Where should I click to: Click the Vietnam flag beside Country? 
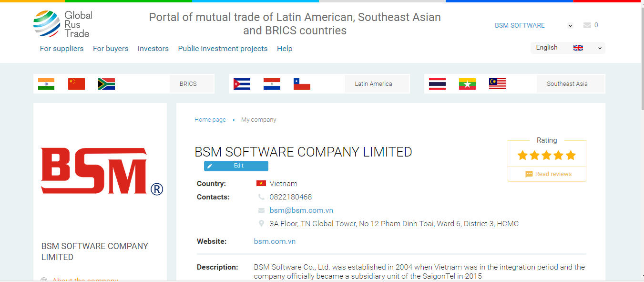click(x=261, y=184)
